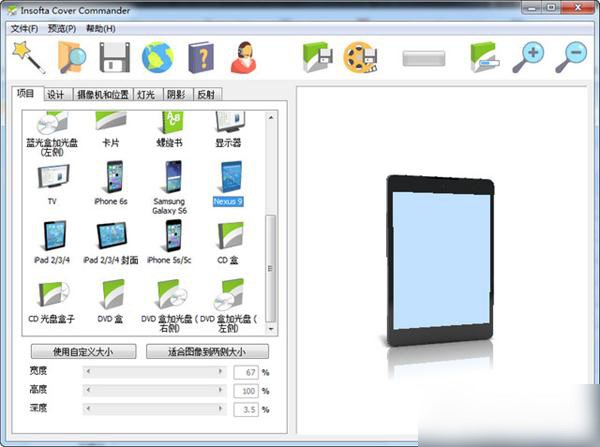Select the DVD 盒 template
Screen dimensions: 600x447
point(110,302)
